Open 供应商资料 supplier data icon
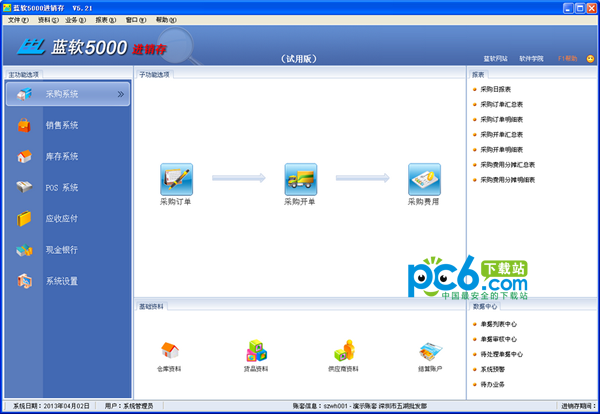Image resolution: width=600 pixels, height=414 pixels. coord(344,350)
